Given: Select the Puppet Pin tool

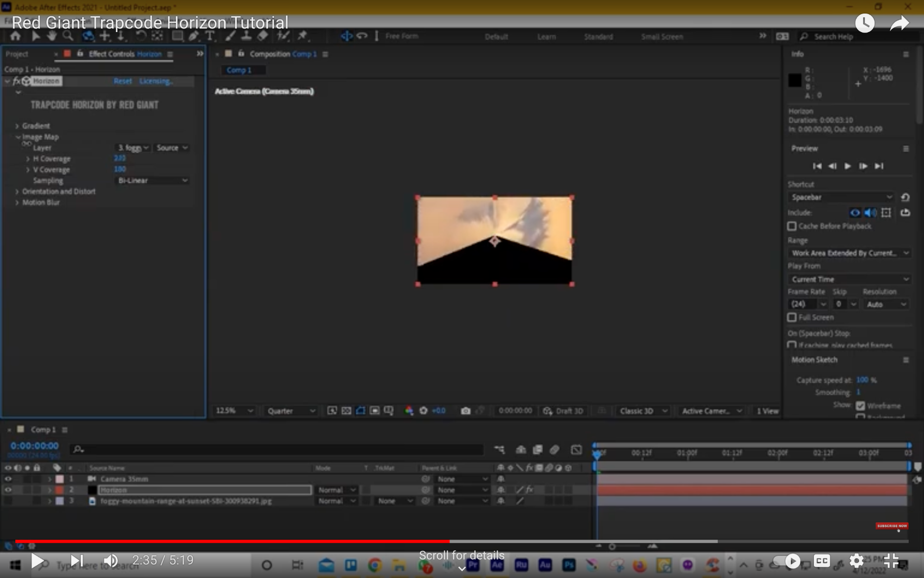Looking at the screenshot, I should [302, 36].
